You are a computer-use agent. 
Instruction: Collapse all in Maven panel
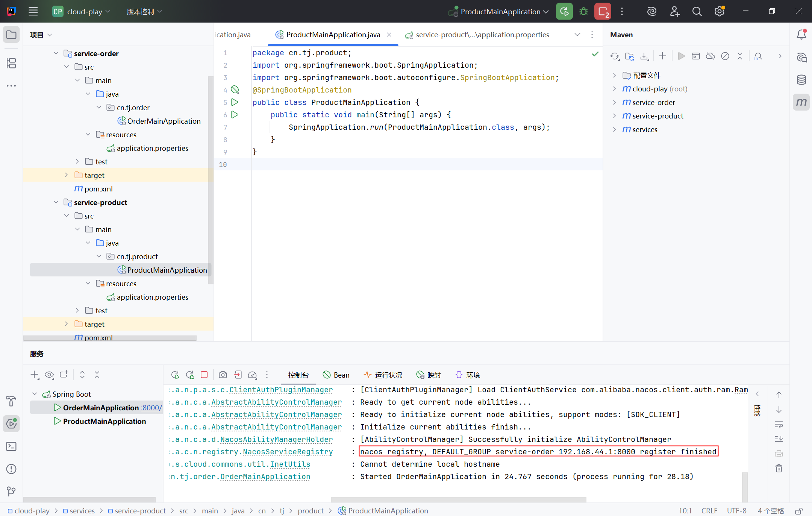click(x=740, y=56)
